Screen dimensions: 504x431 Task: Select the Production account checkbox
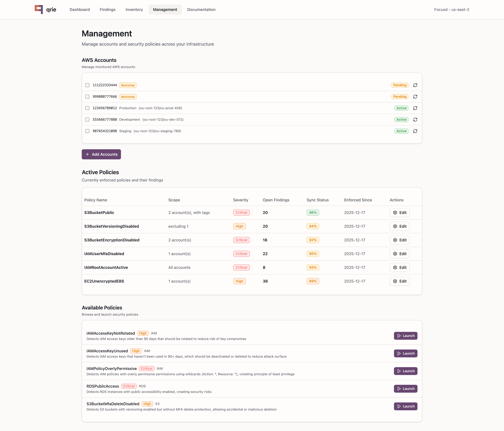coord(87,108)
